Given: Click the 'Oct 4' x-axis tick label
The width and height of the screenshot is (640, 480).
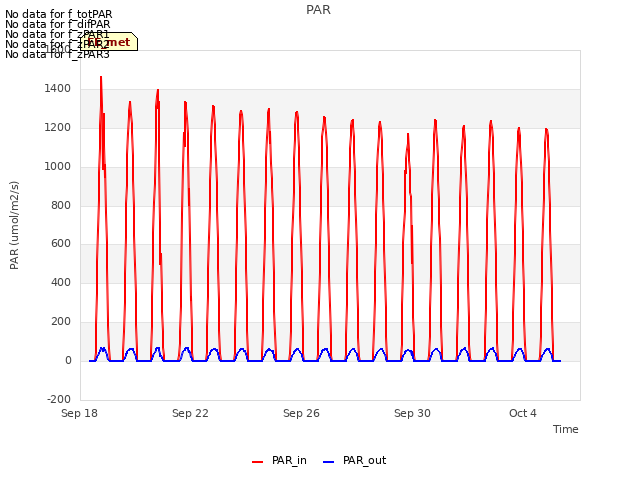Looking at the screenshot, I should pyautogui.click(x=523, y=413).
